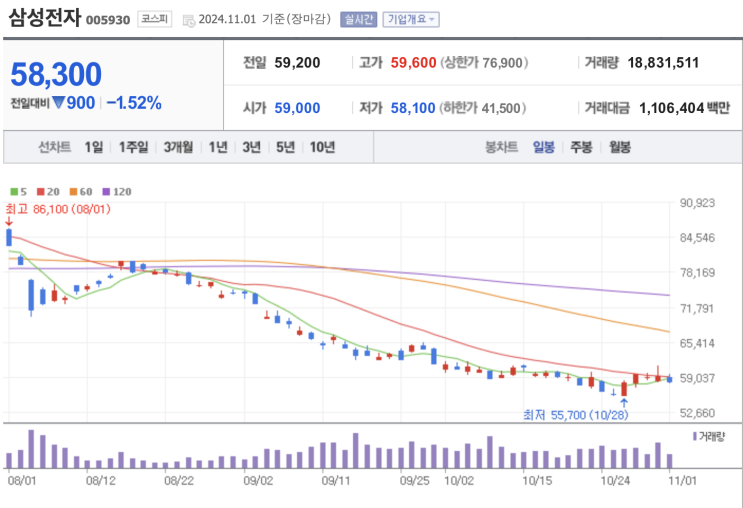
Task: Select the 일봉 daily candle chart
Action: pyautogui.click(x=544, y=147)
